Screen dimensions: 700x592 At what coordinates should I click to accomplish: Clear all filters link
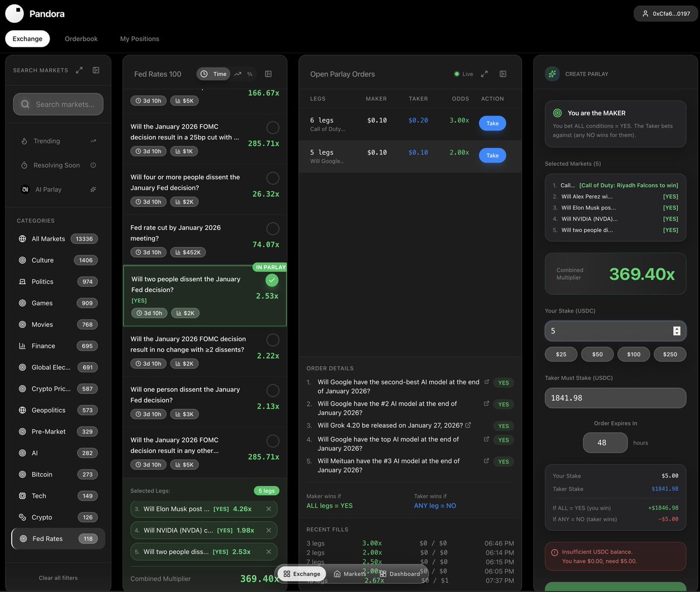point(58,578)
